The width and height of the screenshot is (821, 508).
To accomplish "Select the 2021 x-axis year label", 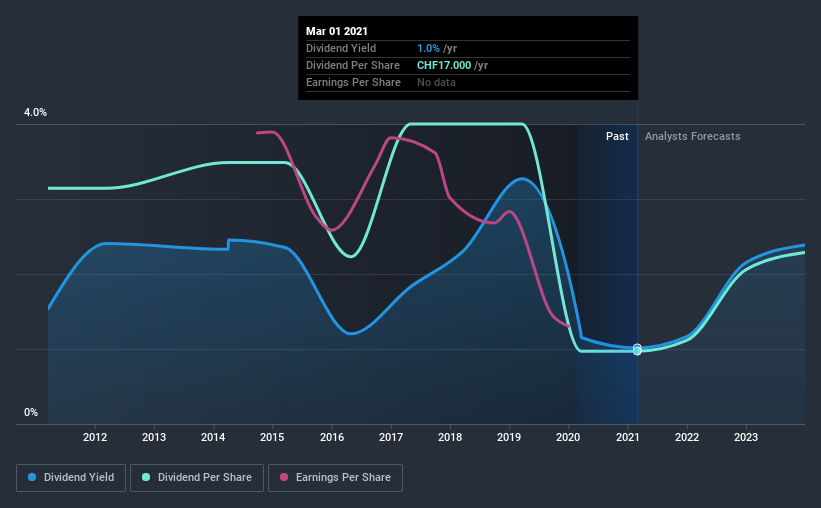I will coord(627,437).
